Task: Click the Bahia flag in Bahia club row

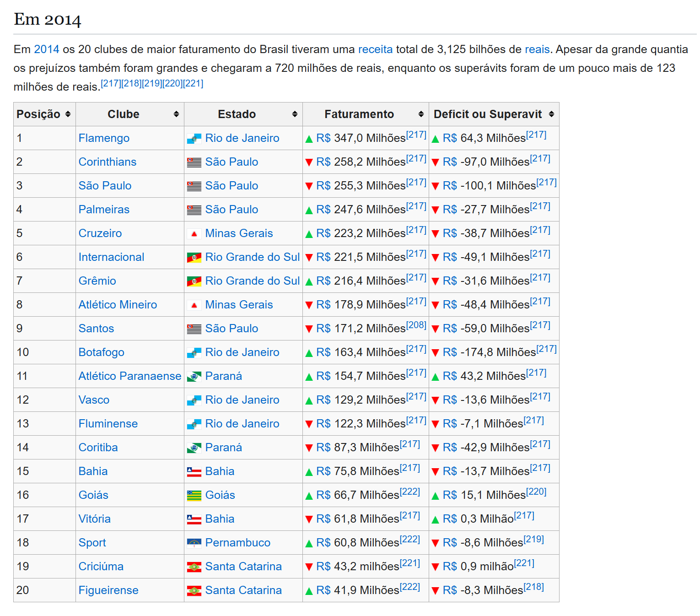Action: (x=194, y=472)
